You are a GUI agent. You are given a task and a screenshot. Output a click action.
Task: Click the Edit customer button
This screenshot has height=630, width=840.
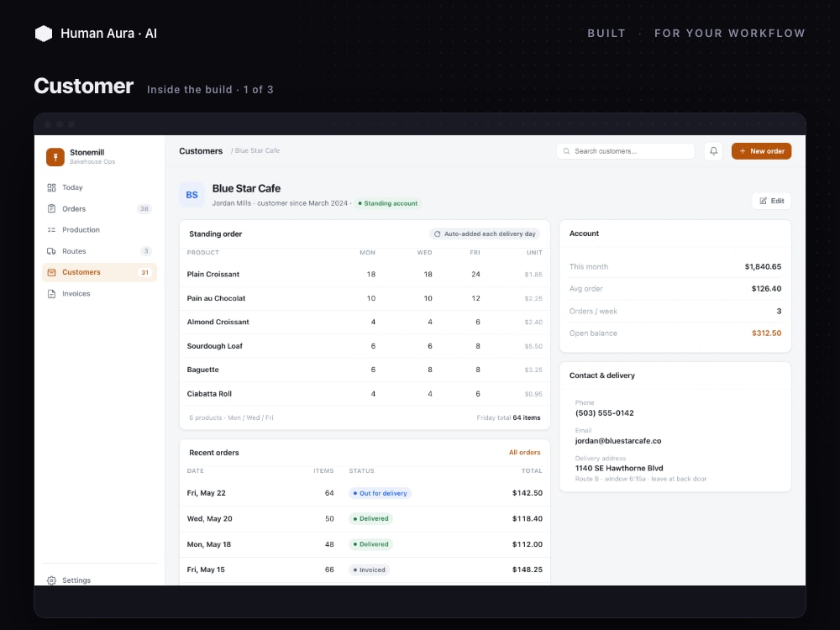tap(771, 201)
